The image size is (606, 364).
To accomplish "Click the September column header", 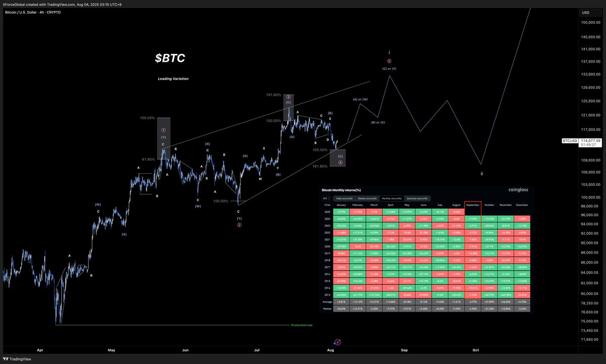I will [473, 205].
